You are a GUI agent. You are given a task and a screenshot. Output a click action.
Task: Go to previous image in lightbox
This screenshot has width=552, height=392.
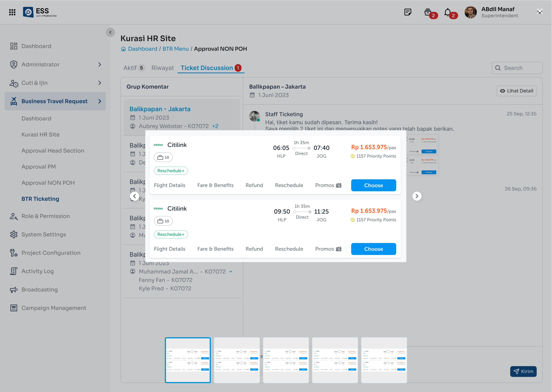(x=135, y=196)
